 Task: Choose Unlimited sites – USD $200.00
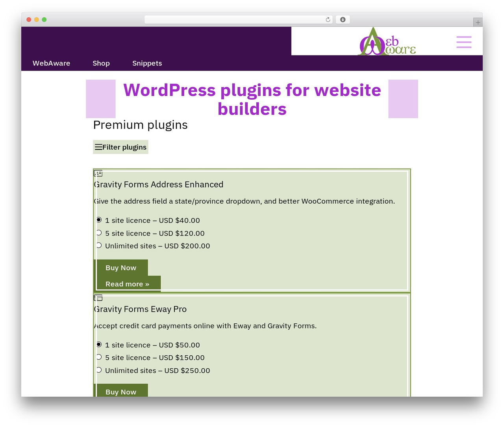click(x=99, y=245)
